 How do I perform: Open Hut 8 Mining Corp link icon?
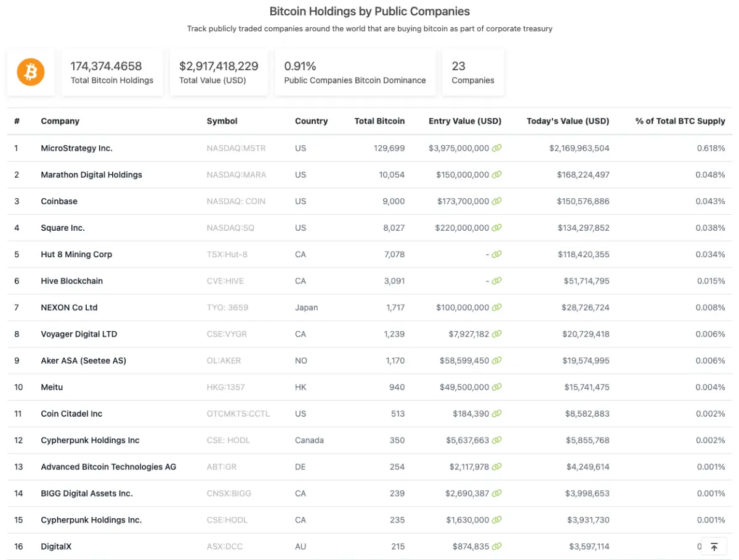[498, 254]
